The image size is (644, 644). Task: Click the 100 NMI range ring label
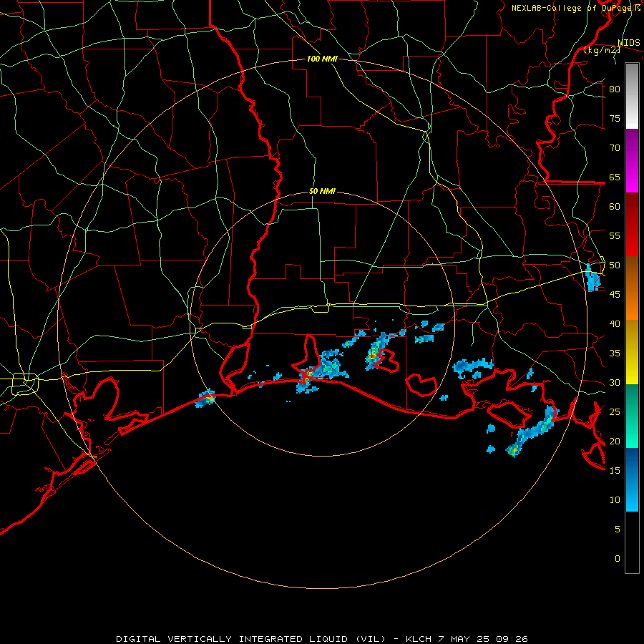[x=322, y=59]
